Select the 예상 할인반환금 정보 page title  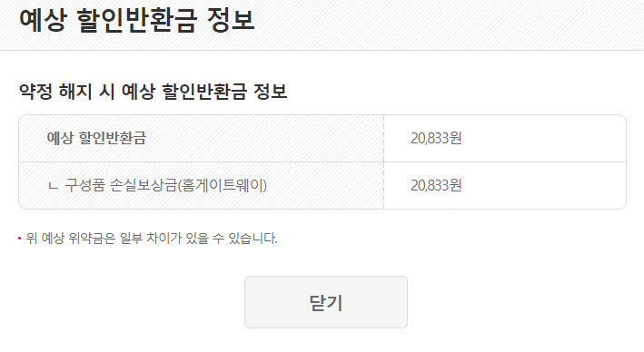pos(137,20)
